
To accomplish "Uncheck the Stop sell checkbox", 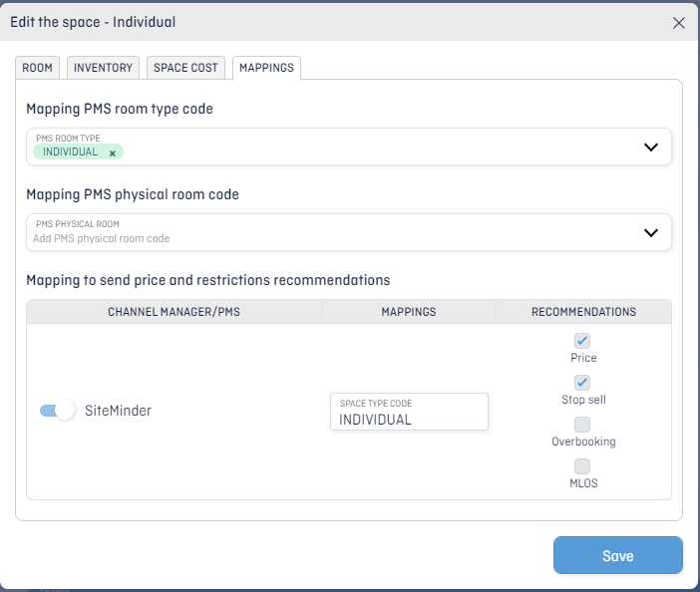I will [583, 383].
